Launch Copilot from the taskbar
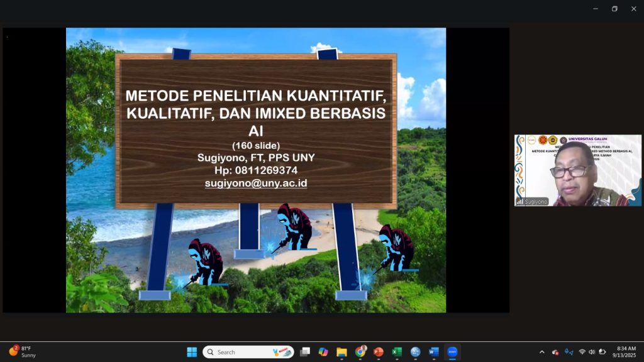Viewport: 644px width, 362px height. pos(323,352)
